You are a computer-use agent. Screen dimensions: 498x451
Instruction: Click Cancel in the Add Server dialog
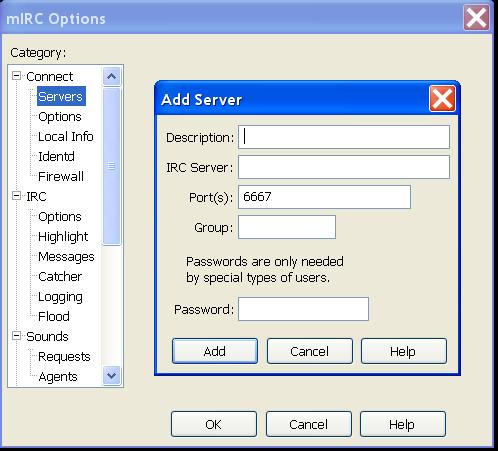(310, 351)
